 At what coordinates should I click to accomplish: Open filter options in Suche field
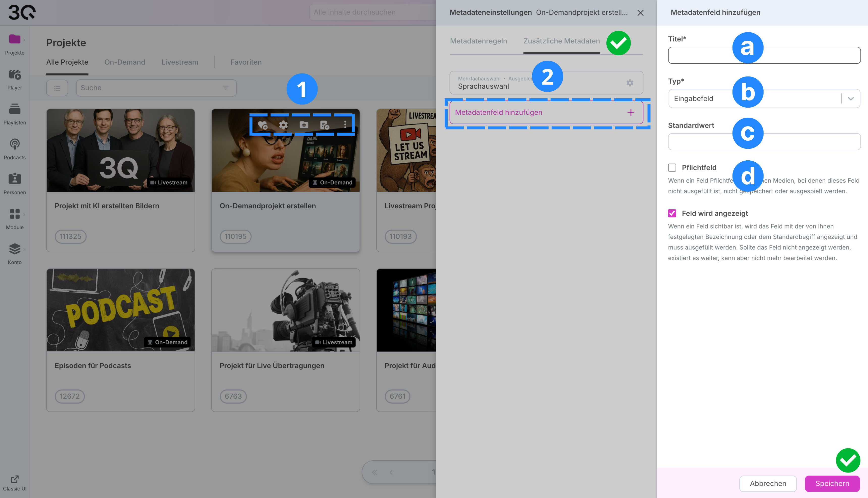[x=226, y=88]
